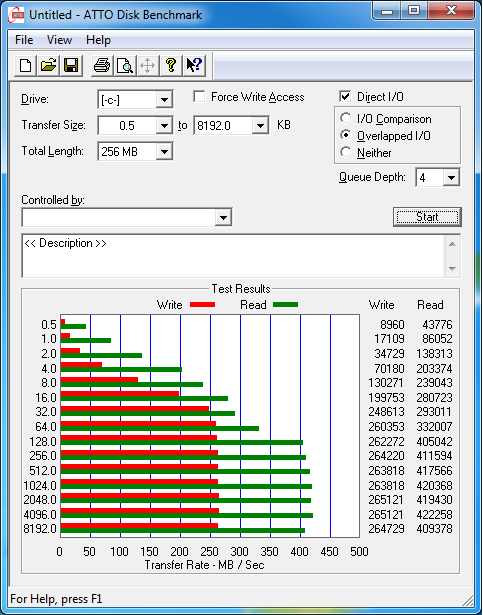
Task: Start the benchmark with Start button
Action: [427, 217]
